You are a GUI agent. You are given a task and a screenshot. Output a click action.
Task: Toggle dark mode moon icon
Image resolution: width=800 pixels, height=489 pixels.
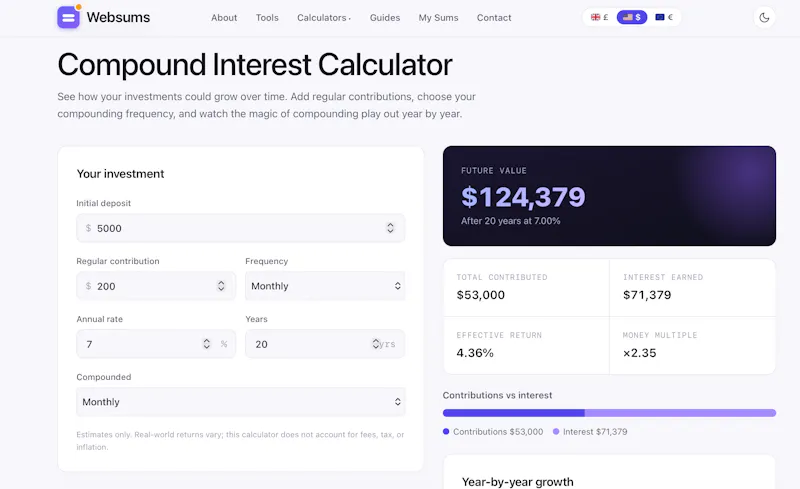coord(764,17)
